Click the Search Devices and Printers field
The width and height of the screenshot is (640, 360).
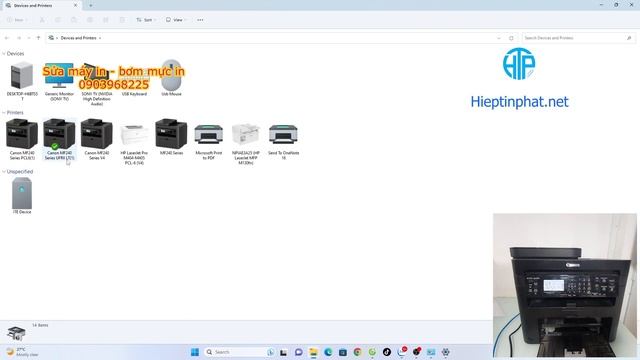pos(578,38)
